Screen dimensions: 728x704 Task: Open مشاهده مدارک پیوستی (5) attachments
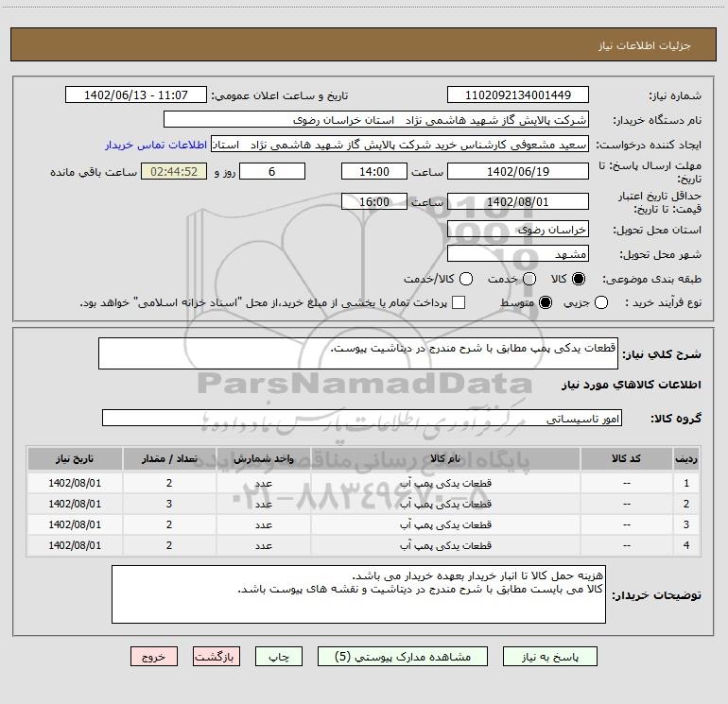tap(403, 657)
